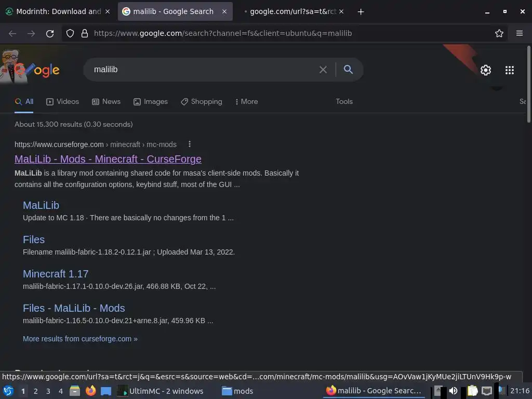Open MaLiLib - Mods - Minecraft - CurseForge result
Viewport: 532px width, 399px height.
coord(108,159)
